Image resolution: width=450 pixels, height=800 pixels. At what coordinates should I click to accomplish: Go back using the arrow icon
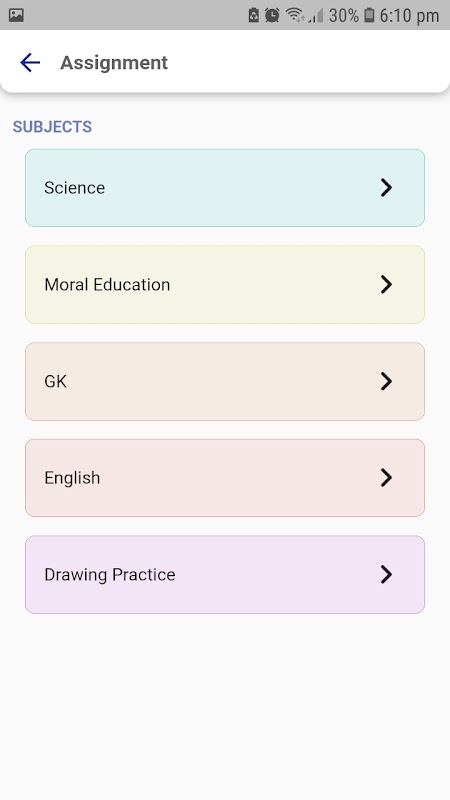point(30,63)
